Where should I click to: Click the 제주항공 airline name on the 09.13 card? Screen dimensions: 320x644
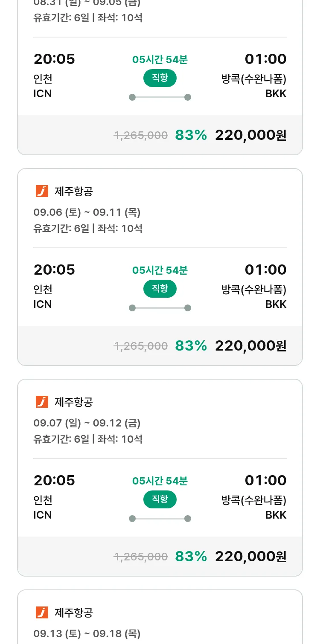pos(74,612)
